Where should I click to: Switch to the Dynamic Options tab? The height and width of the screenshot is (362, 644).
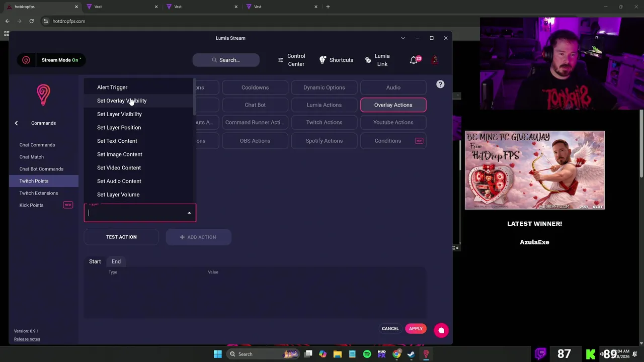(324, 87)
